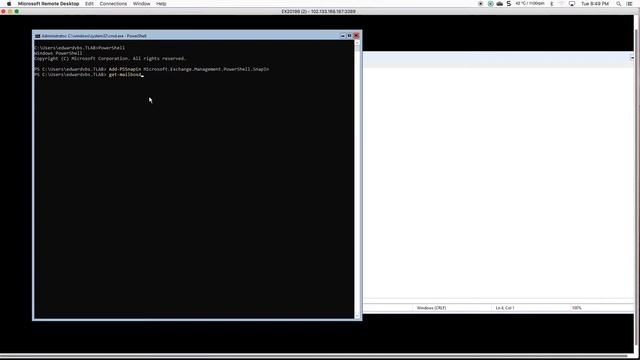Screen dimensions: 640x360
Task: Click the get-mailbox command being typed
Action: 125,75
